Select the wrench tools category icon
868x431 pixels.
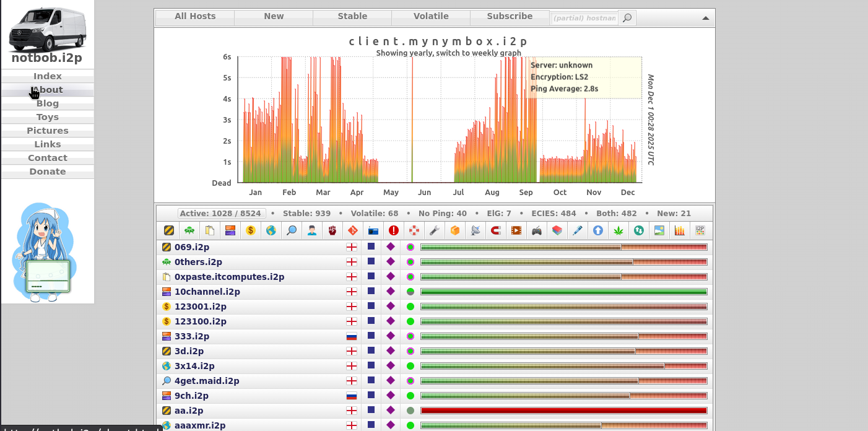(435, 230)
